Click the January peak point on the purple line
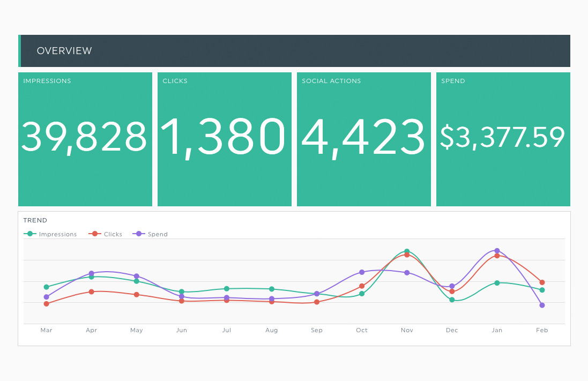Viewport: 588px width, 381px height. [497, 250]
